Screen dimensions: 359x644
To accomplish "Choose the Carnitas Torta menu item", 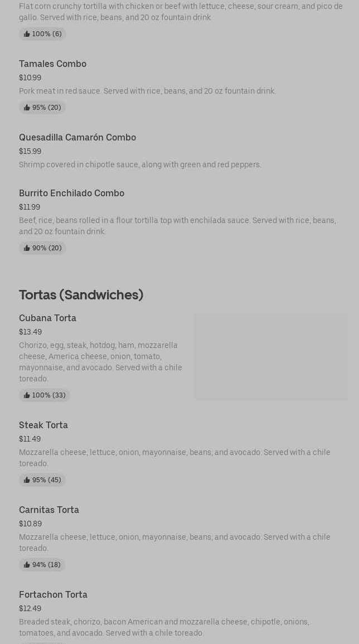I will click(49, 510).
